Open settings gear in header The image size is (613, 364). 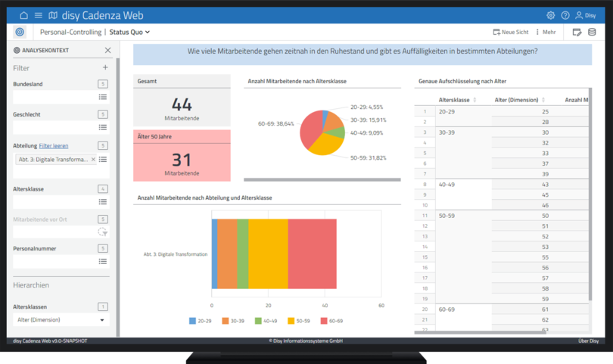point(550,15)
